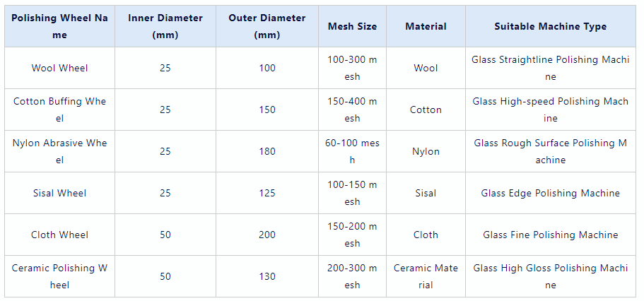Select outer diameter value 180
The image size is (644, 301).
click(x=267, y=152)
